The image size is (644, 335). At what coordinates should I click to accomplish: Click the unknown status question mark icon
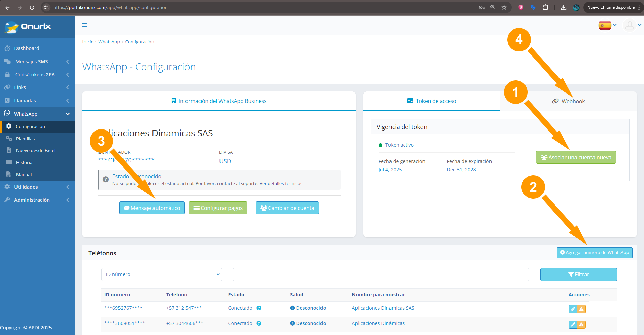click(x=106, y=179)
